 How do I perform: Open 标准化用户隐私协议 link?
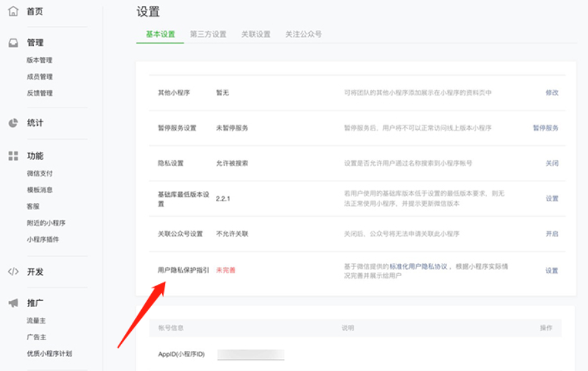[x=418, y=266]
